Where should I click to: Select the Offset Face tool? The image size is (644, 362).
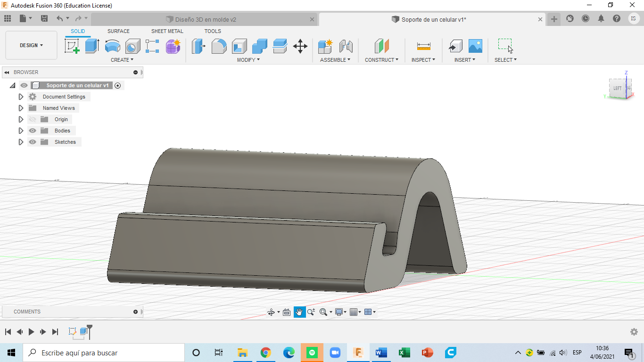click(280, 46)
